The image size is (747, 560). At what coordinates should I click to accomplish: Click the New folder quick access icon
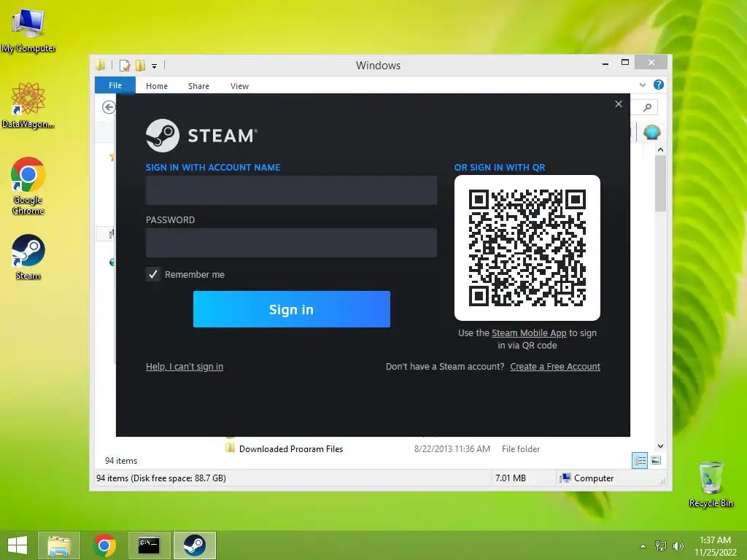pos(140,65)
